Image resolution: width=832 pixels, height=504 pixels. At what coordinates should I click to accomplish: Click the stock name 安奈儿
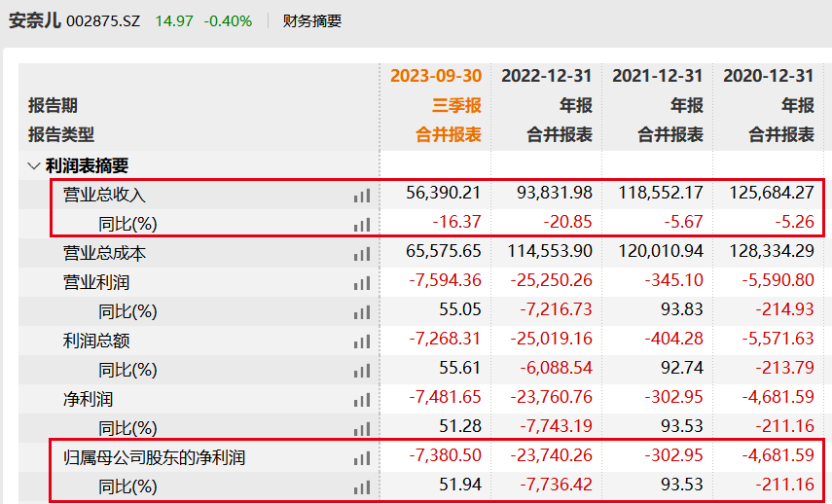[34, 20]
